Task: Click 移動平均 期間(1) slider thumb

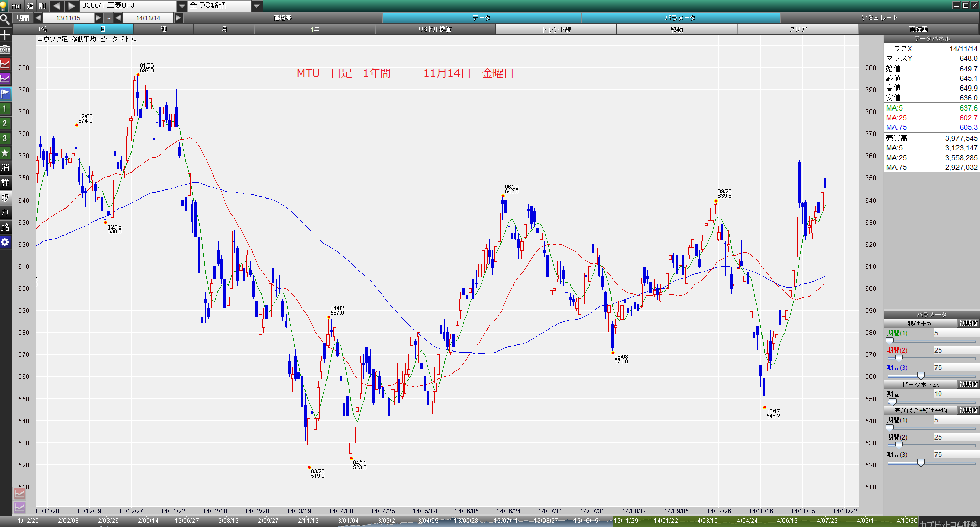Action: coord(889,341)
